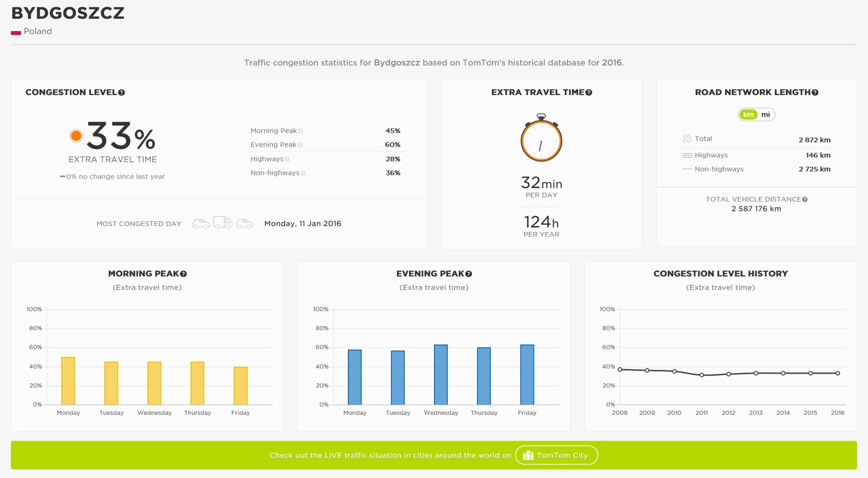Viewport: 868px width, 478px height.
Task: Click the help icon next to Extra Travel Time
Action: coord(589,93)
